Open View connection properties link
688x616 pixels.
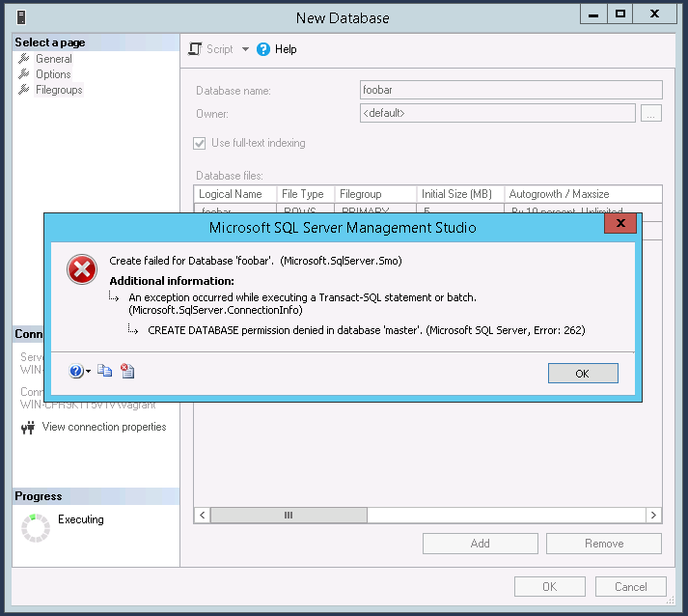[104, 427]
